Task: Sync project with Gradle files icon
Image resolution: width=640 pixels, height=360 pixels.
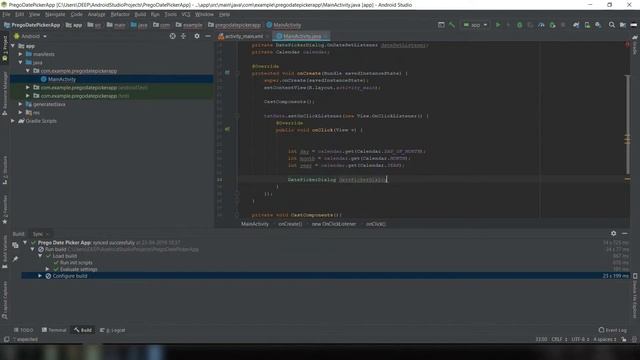Action: 576,25
